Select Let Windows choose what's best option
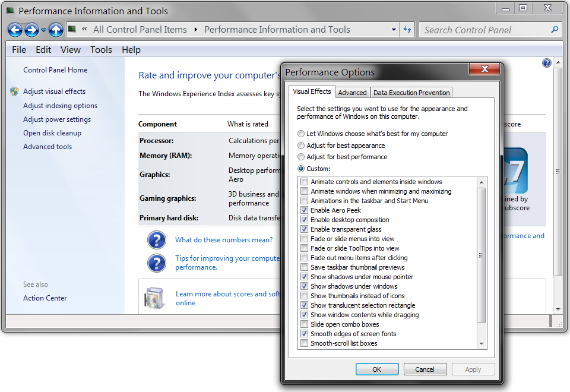570x392 pixels. coord(373,134)
